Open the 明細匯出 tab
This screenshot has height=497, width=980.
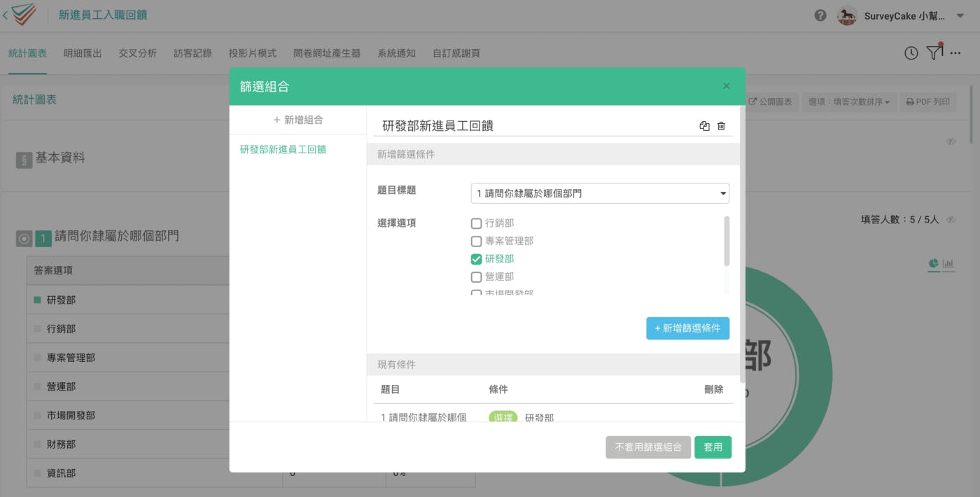point(83,53)
